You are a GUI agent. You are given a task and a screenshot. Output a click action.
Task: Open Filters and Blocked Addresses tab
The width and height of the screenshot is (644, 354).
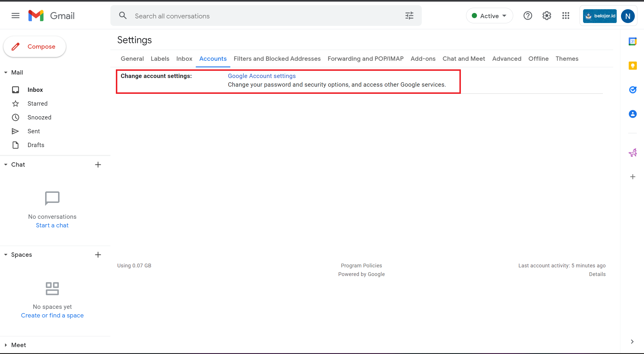[x=277, y=59]
